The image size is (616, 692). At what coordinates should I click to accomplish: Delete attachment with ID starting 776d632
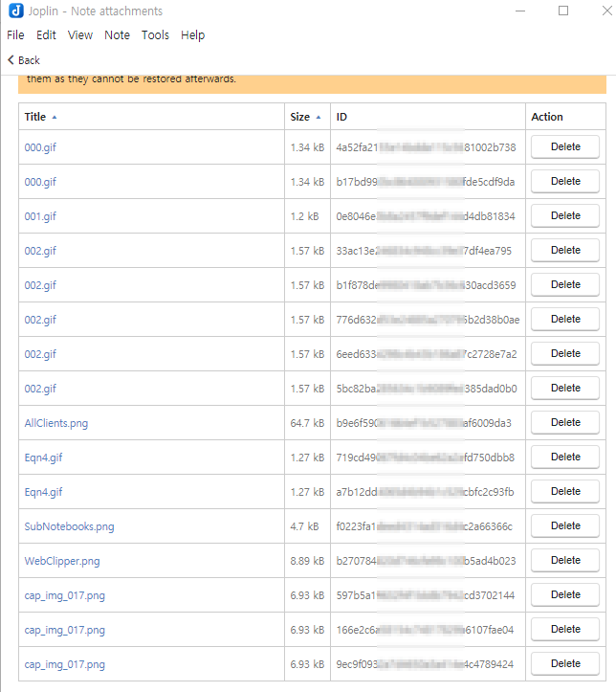coord(565,319)
